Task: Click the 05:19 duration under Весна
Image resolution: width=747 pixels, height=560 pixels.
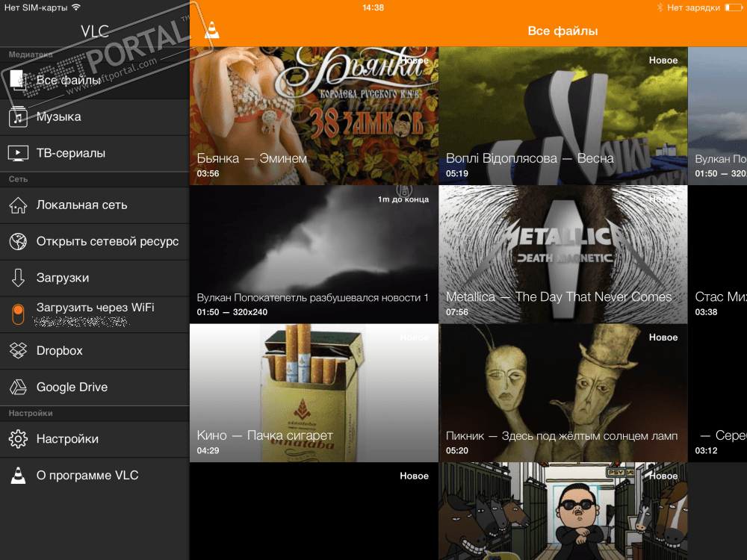Action: click(457, 173)
